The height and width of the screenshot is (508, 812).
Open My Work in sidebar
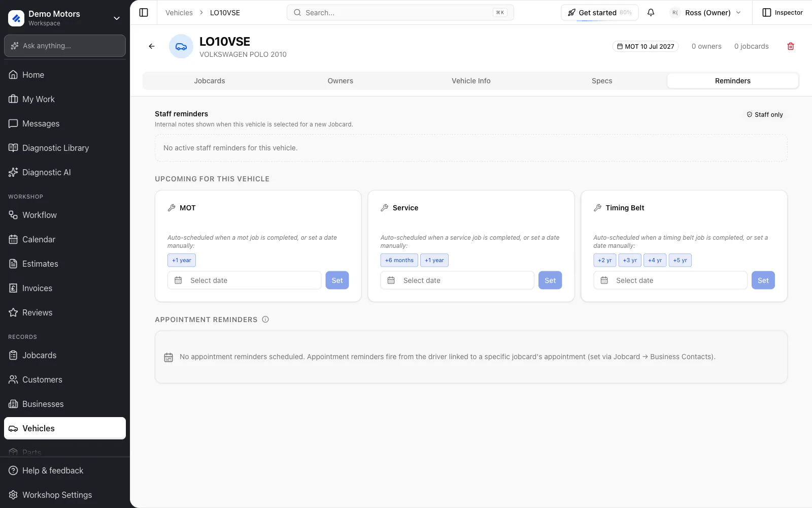(65, 99)
